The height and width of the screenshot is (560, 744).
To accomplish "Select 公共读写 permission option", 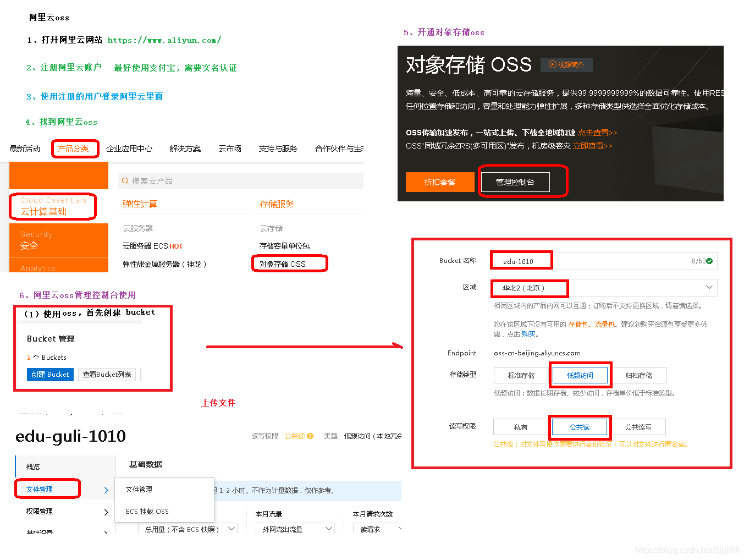I will click(x=640, y=426).
